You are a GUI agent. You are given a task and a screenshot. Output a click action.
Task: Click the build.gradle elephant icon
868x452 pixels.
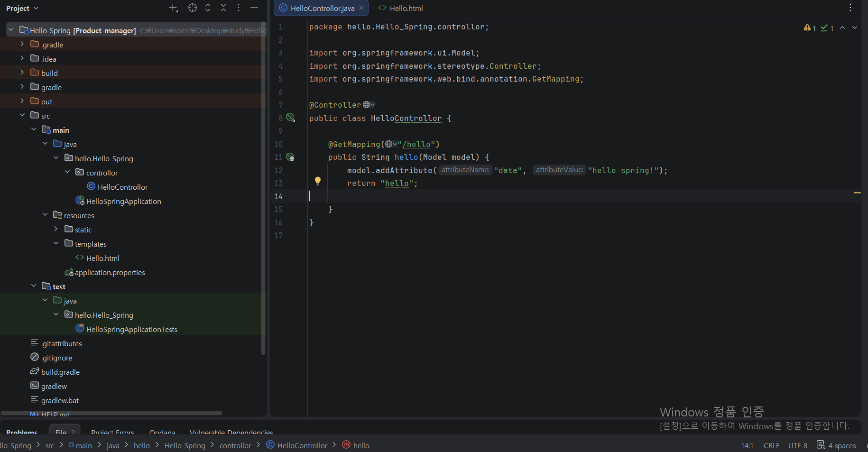tap(35, 371)
